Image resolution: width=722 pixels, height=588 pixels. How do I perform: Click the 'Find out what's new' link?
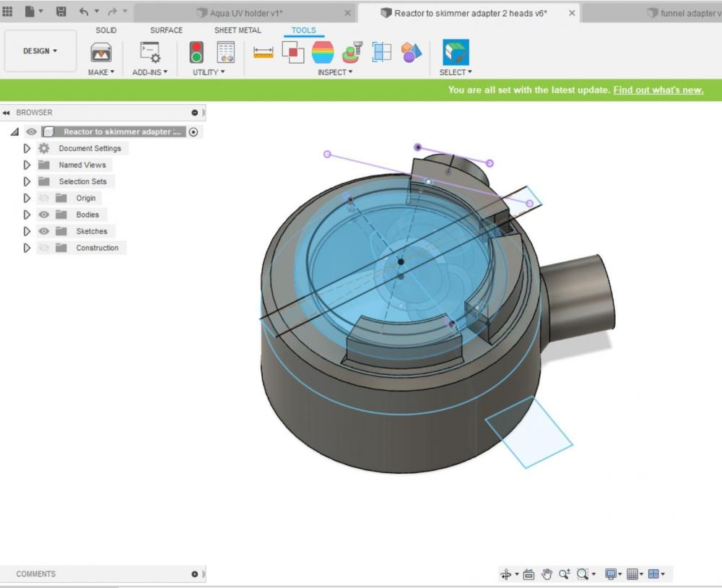click(x=658, y=90)
